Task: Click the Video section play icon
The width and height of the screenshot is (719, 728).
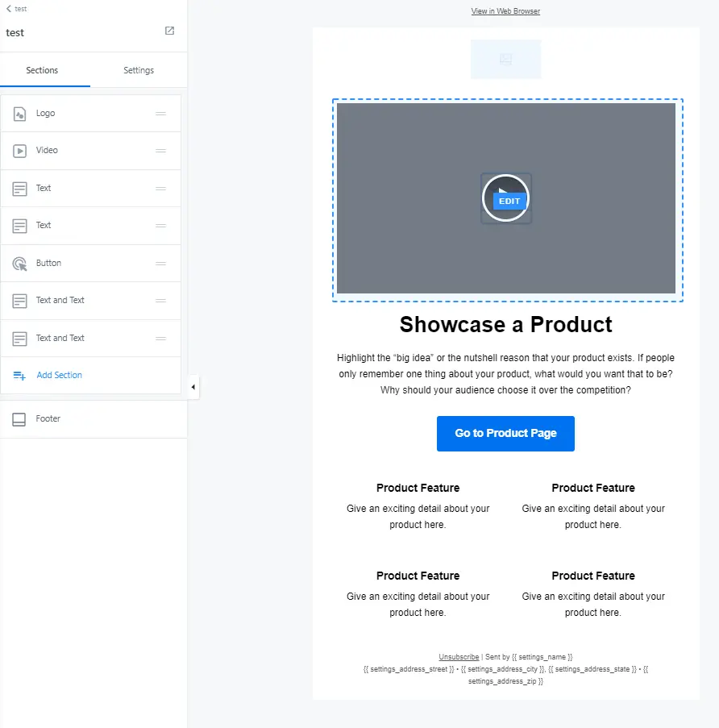Action: pos(20,151)
